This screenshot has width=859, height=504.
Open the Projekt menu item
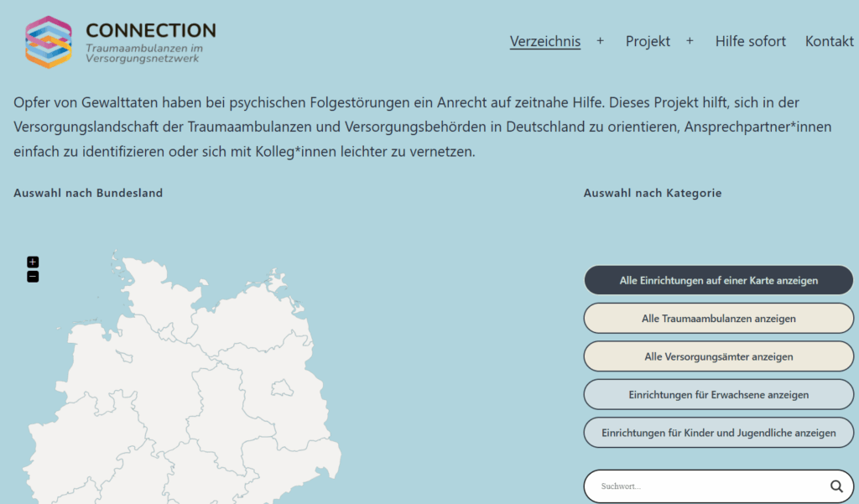click(648, 41)
